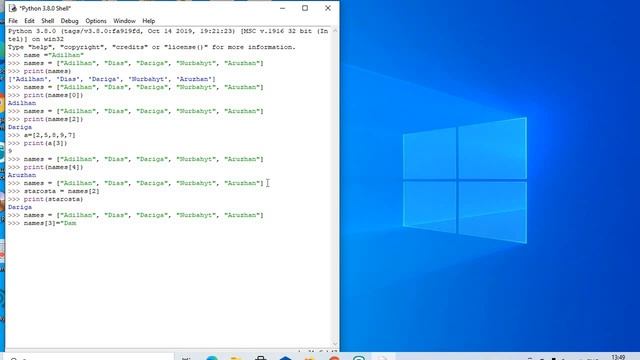Open the Options menu

coord(96,21)
